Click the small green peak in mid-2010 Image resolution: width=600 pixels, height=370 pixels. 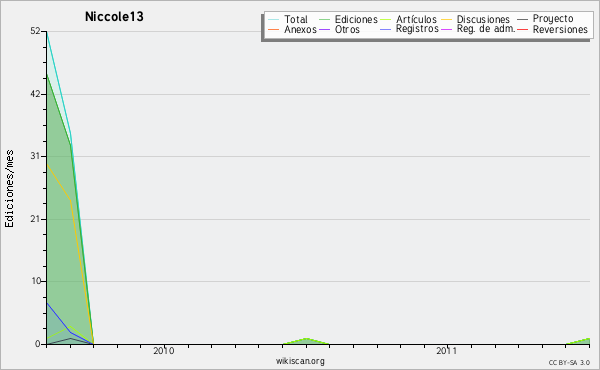click(306, 341)
